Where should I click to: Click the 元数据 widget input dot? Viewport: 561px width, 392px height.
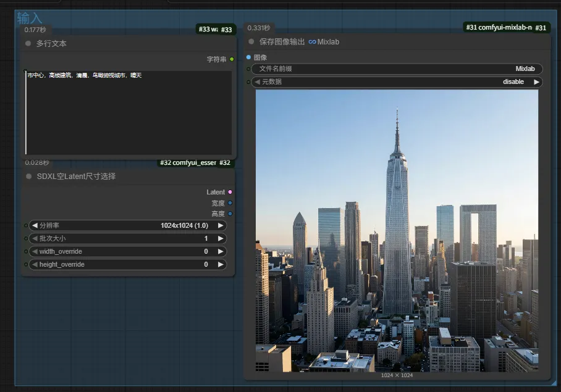click(248, 82)
